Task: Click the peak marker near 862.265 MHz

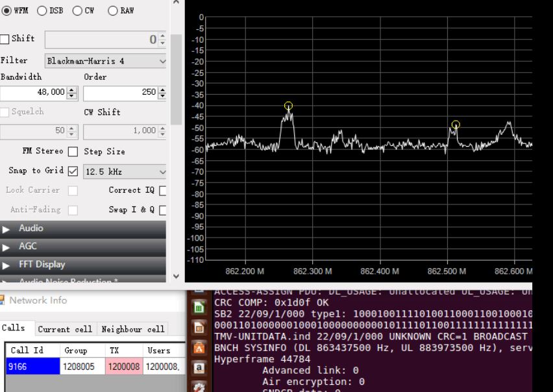Action: pos(288,105)
